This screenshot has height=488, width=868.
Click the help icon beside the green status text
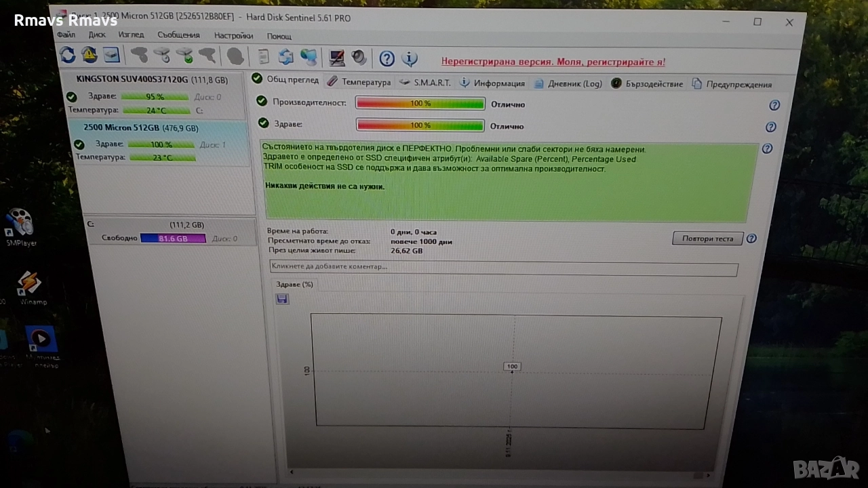coord(767,148)
